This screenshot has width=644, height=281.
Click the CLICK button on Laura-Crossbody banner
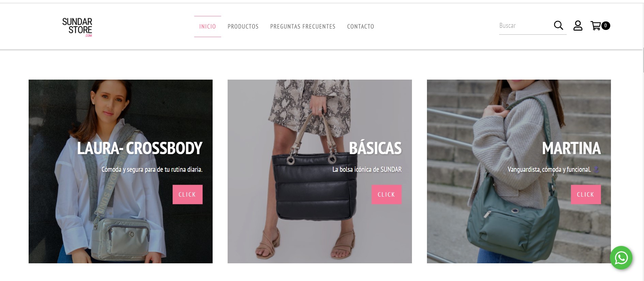tap(187, 195)
